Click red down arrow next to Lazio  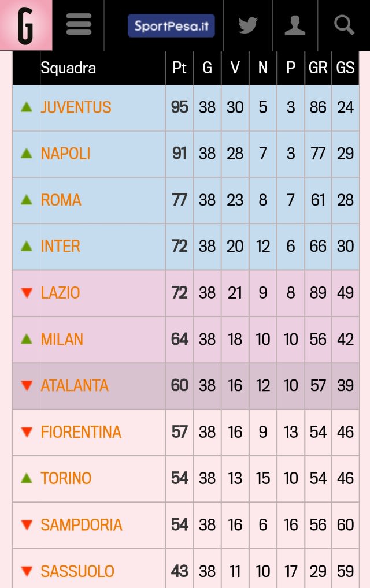(27, 292)
